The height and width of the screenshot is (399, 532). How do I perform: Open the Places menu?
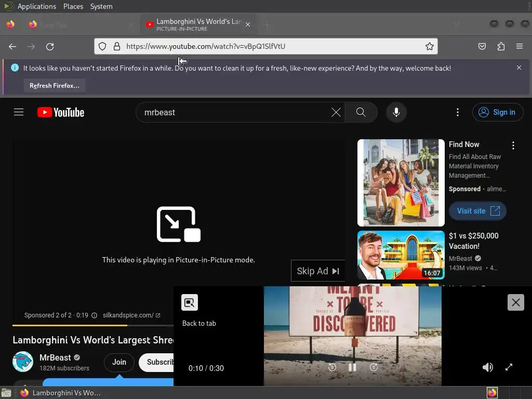point(73,6)
